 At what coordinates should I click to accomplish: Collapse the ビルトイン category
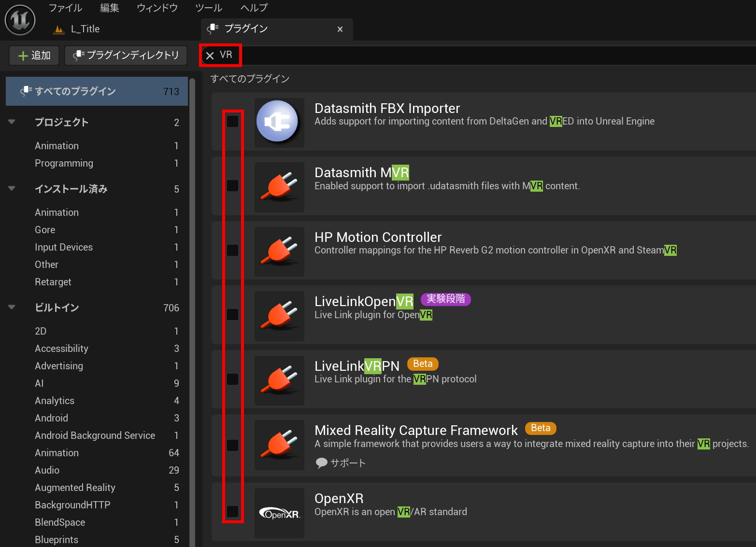12,308
